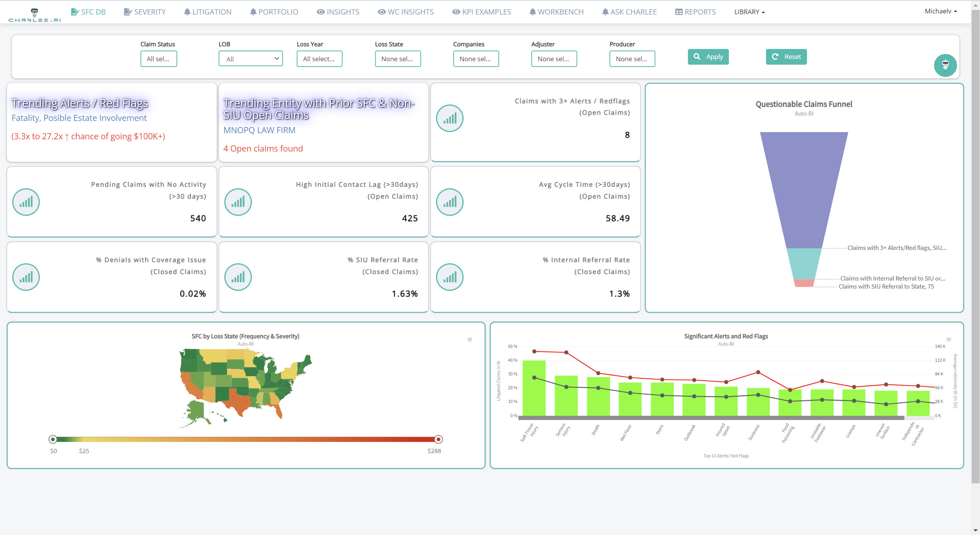Open the Significant Alerts chart hamburger menu
Viewport: 980px width, 535px height.
[949, 339]
